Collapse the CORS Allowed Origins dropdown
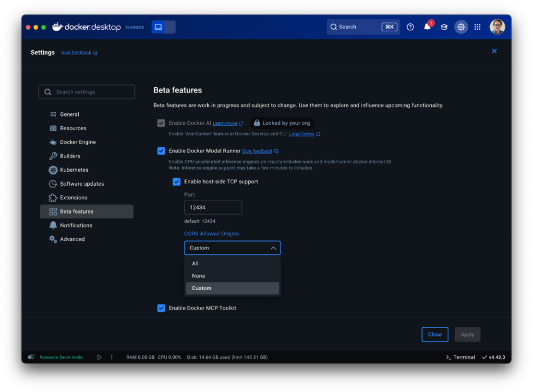Viewport: 533px width, 392px height. pos(272,248)
